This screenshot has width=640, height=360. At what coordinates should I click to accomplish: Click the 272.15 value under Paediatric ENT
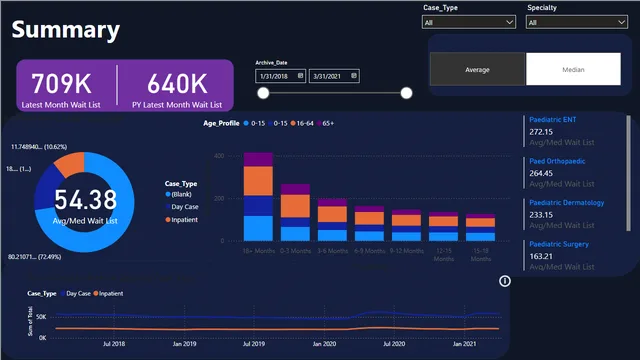[x=541, y=132]
